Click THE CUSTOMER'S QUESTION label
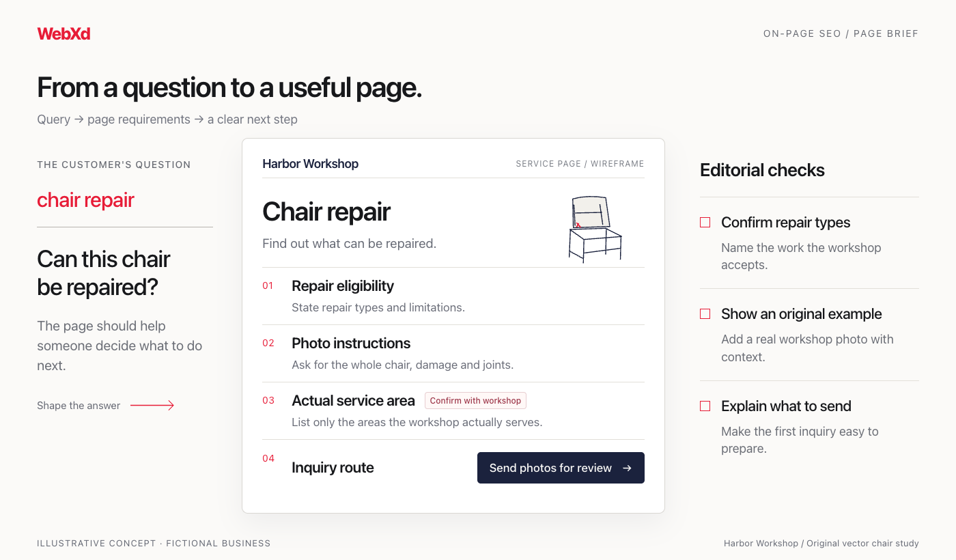Screen dimensions: 956x560 click(114, 165)
